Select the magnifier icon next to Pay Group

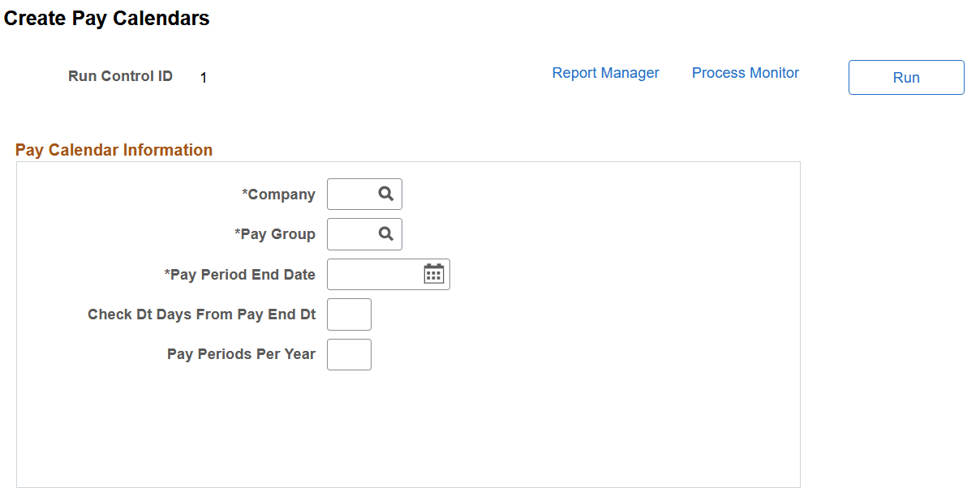pos(386,233)
